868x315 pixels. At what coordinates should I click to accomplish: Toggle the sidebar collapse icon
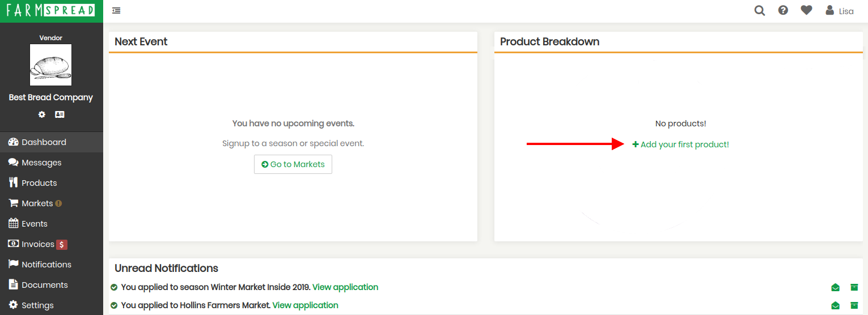pos(116,11)
